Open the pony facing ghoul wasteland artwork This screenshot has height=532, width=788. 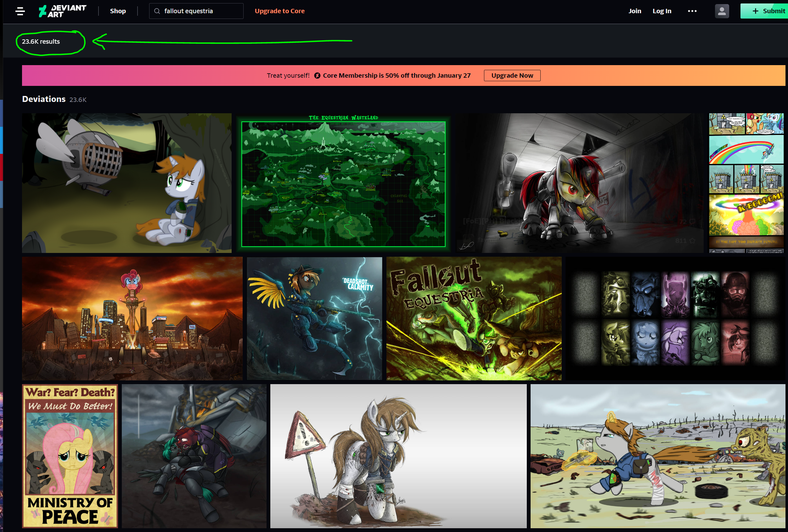[658, 456]
